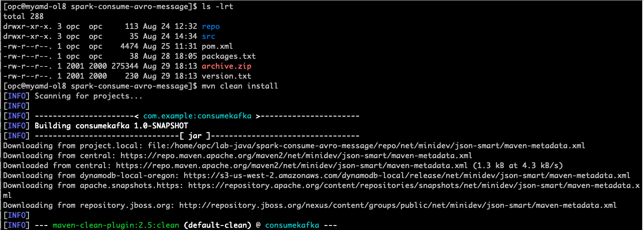This screenshot has height=230, width=644.
Task: Open the Downloaded from central json-smart URL
Action: [x=292, y=165]
